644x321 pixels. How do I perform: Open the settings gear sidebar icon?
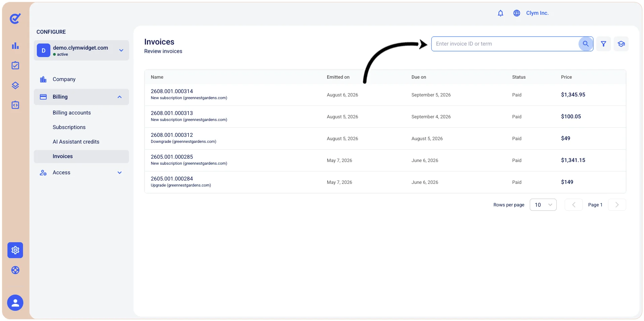(15, 250)
